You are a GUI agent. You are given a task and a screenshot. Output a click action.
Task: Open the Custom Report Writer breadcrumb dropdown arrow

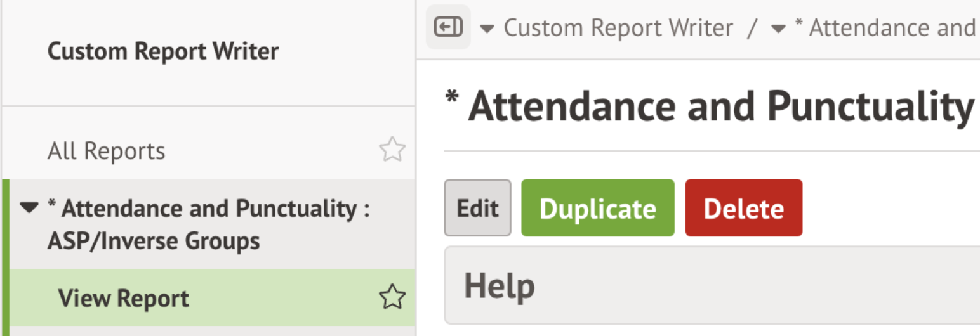pos(487,29)
